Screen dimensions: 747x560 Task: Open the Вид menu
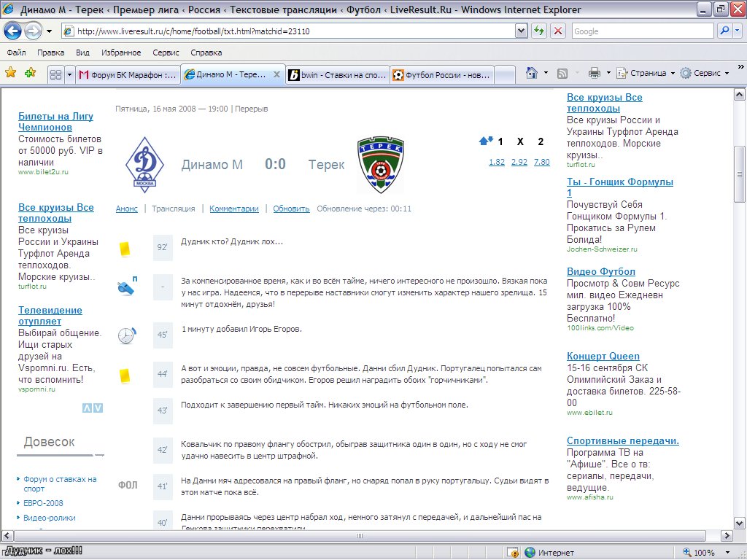point(83,52)
